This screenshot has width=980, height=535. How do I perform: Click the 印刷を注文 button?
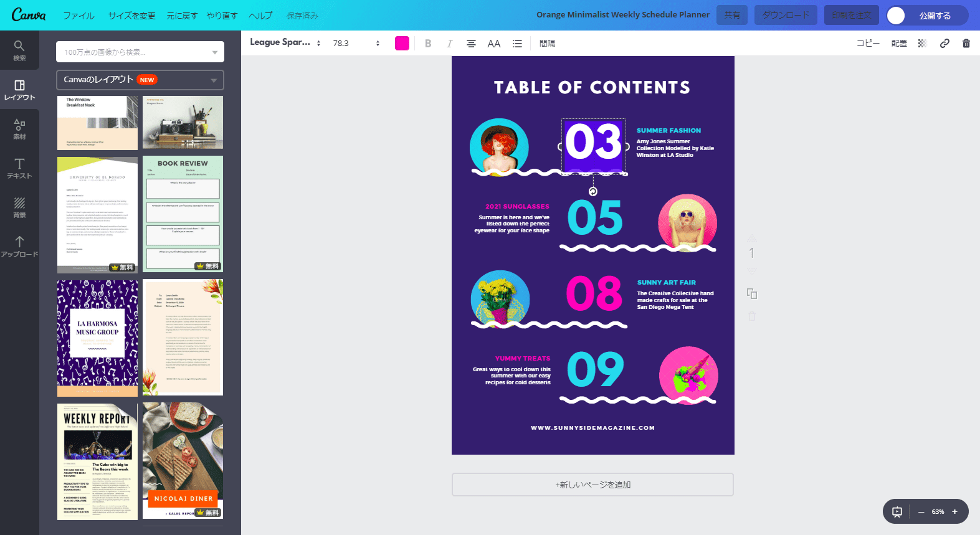pyautogui.click(x=852, y=15)
